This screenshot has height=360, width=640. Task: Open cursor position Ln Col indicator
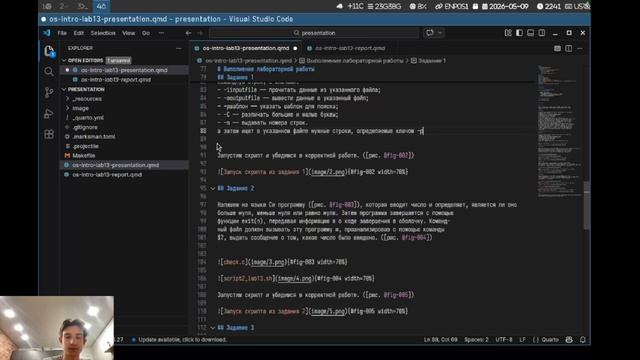[440, 340]
